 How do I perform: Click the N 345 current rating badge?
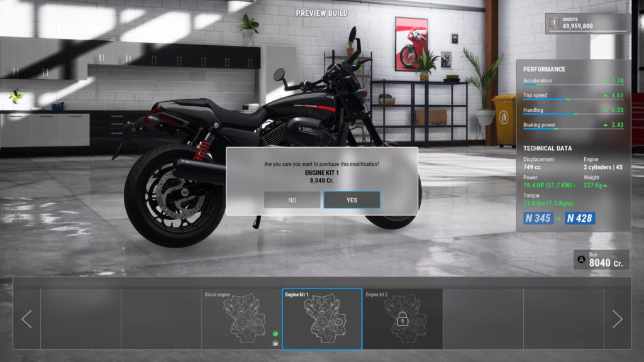(538, 218)
